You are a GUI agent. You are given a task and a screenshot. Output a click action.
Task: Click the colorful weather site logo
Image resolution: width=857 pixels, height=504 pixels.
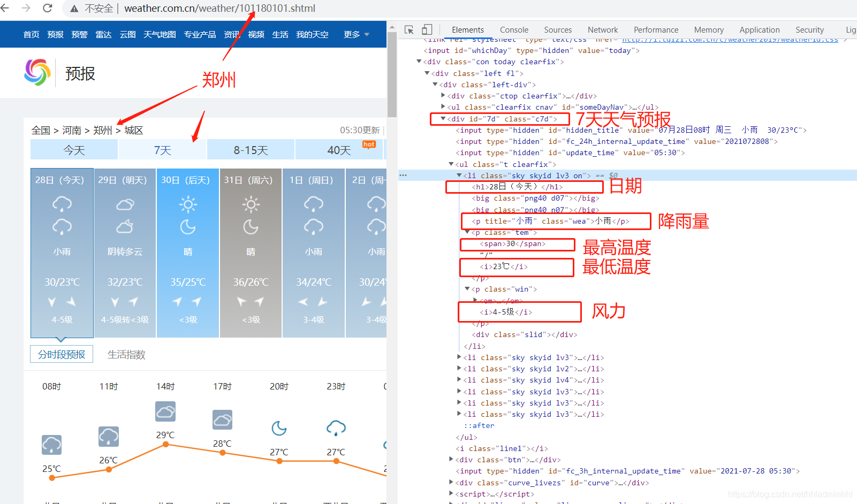[x=37, y=72]
